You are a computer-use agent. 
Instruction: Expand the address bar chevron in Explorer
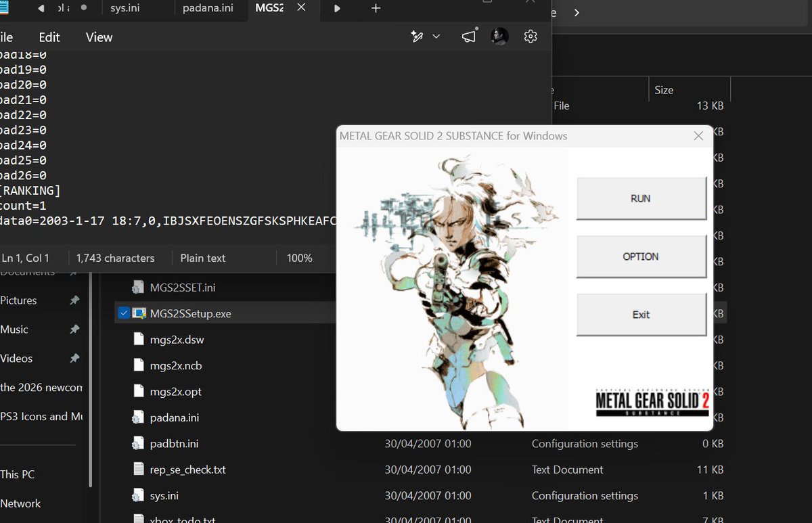point(576,12)
